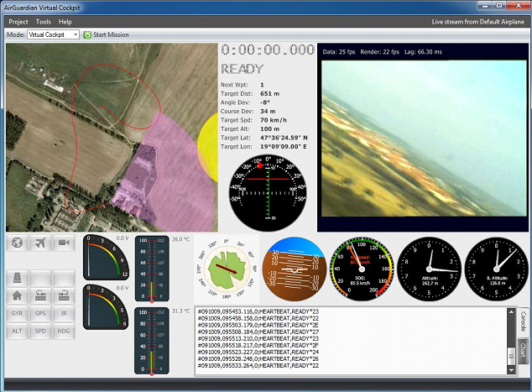Viewport: 532px width, 392px height.
Task: Toggle the IR sensor button
Action: pos(64,313)
